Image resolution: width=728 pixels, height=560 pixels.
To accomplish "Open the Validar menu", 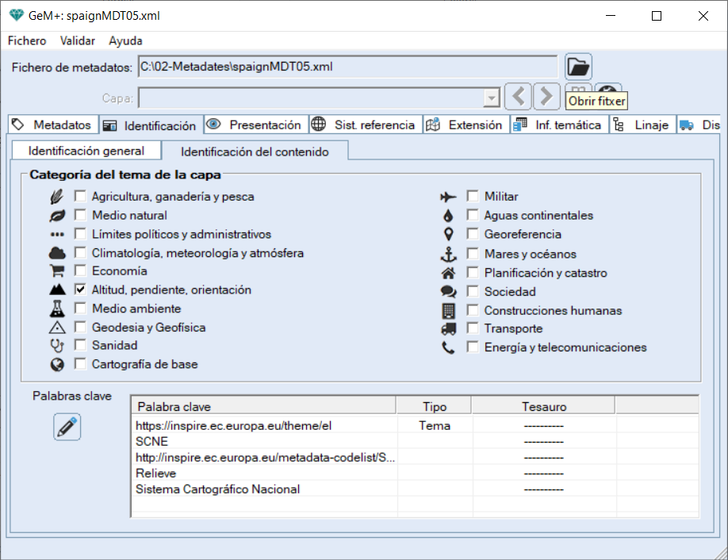I will tap(78, 40).
